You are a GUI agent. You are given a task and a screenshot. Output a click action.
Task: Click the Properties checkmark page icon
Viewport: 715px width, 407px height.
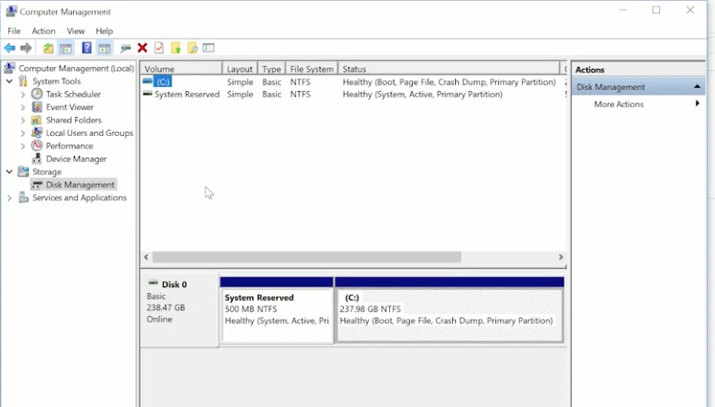tap(159, 47)
